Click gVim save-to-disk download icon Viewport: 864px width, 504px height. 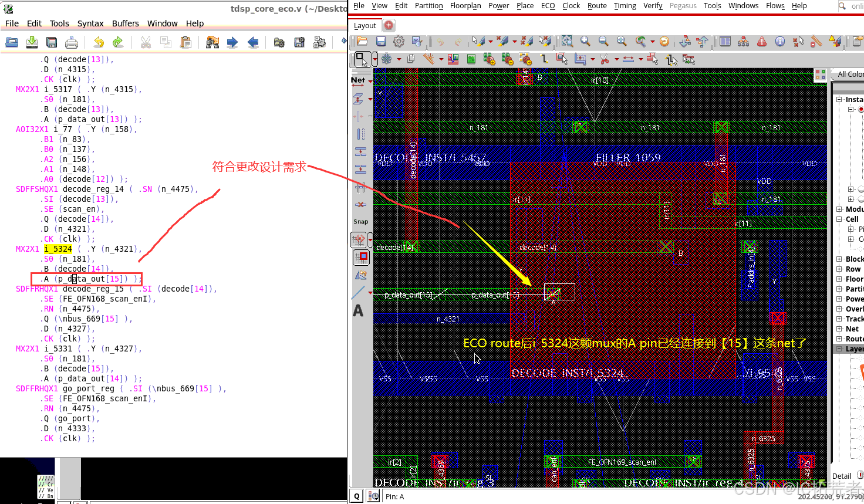click(32, 42)
